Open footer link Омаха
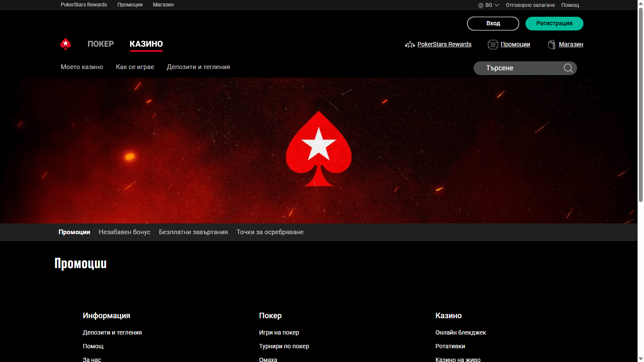The width and height of the screenshot is (644, 362). [268, 359]
